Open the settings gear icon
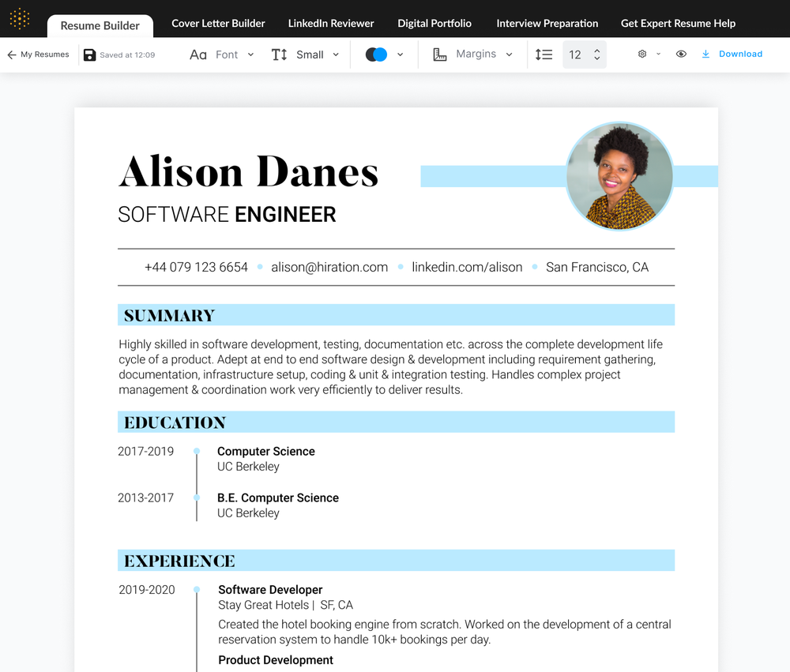The width and height of the screenshot is (790, 672). [x=641, y=54]
